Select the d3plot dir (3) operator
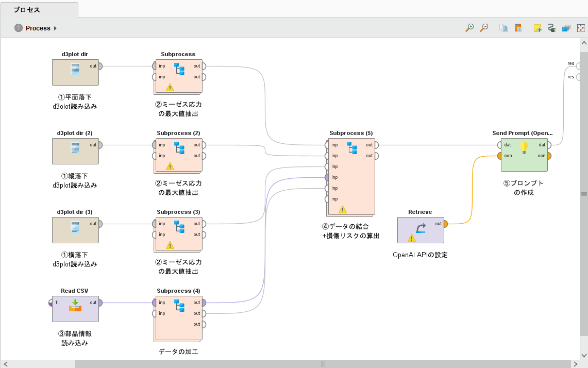Screen dimensions: 588x368 tap(75, 230)
